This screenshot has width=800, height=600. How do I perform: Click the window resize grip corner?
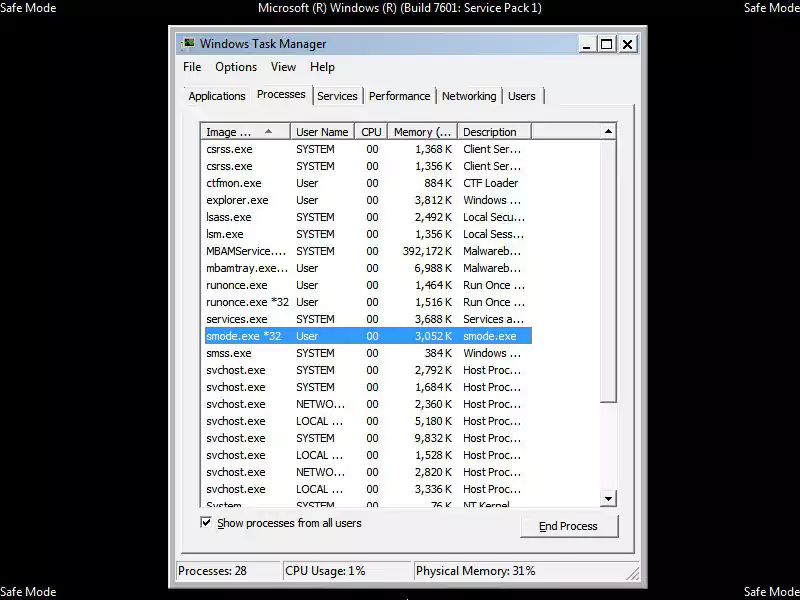coord(633,574)
